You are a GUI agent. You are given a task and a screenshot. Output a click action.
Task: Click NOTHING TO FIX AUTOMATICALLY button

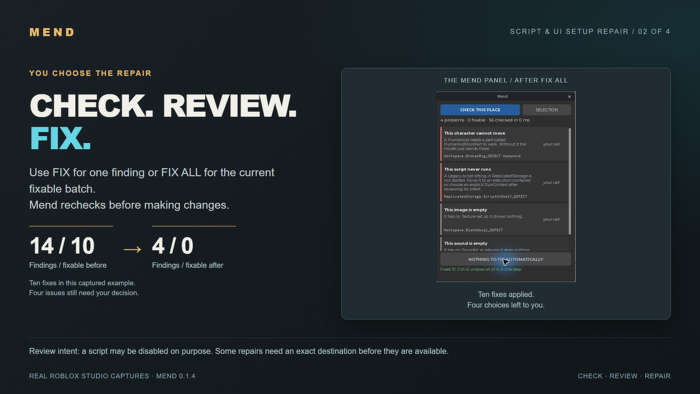click(505, 259)
